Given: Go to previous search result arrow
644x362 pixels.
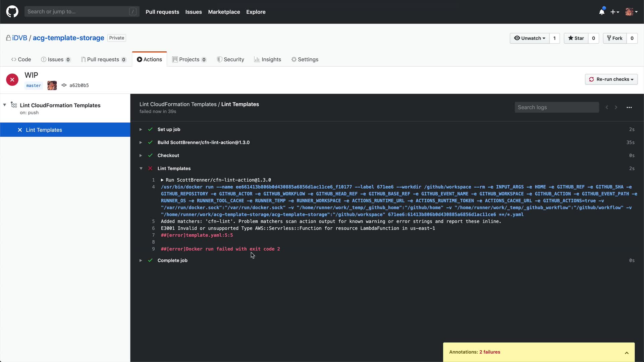Looking at the screenshot, I should 607,108.
